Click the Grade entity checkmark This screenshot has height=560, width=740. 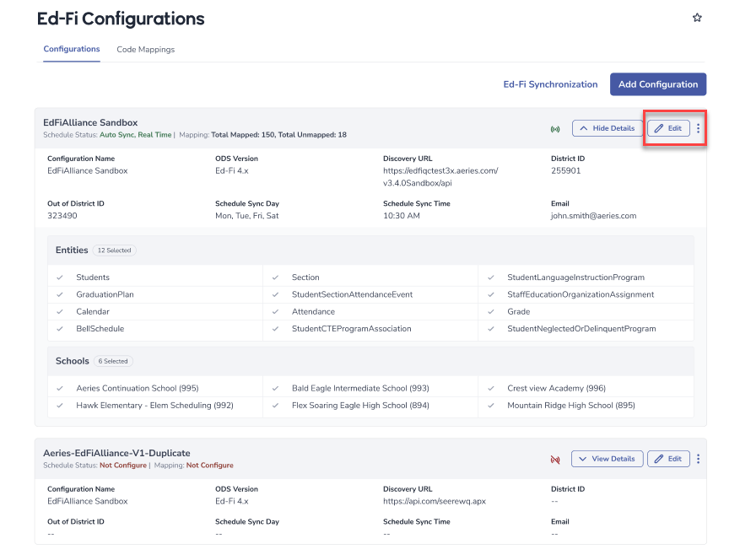(x=491, y=312)
